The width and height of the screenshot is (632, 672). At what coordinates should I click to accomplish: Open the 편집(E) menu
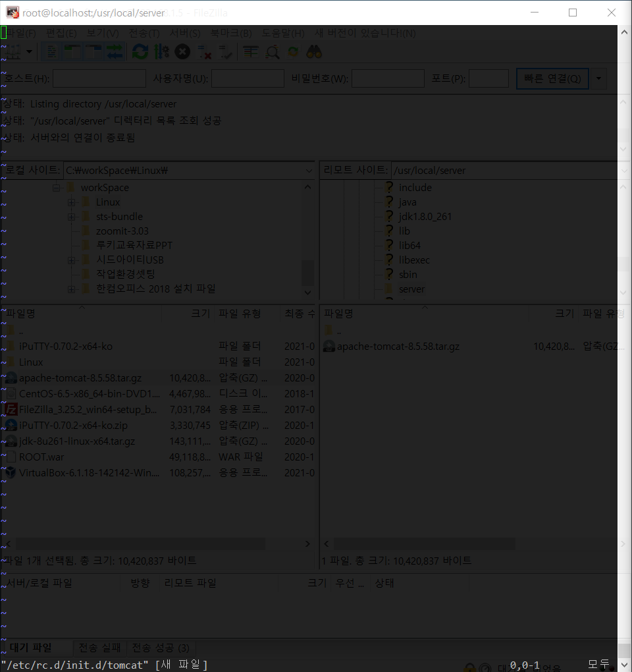61,33
